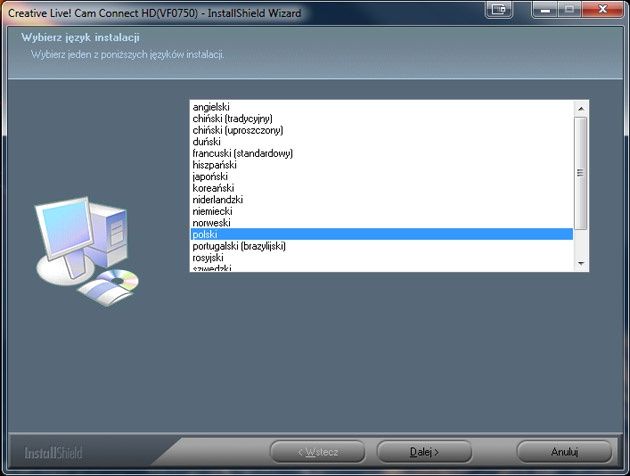Select niemiecki language entry
The width and height of the screenshot is (630, 476).
click(x=382, y=211)
